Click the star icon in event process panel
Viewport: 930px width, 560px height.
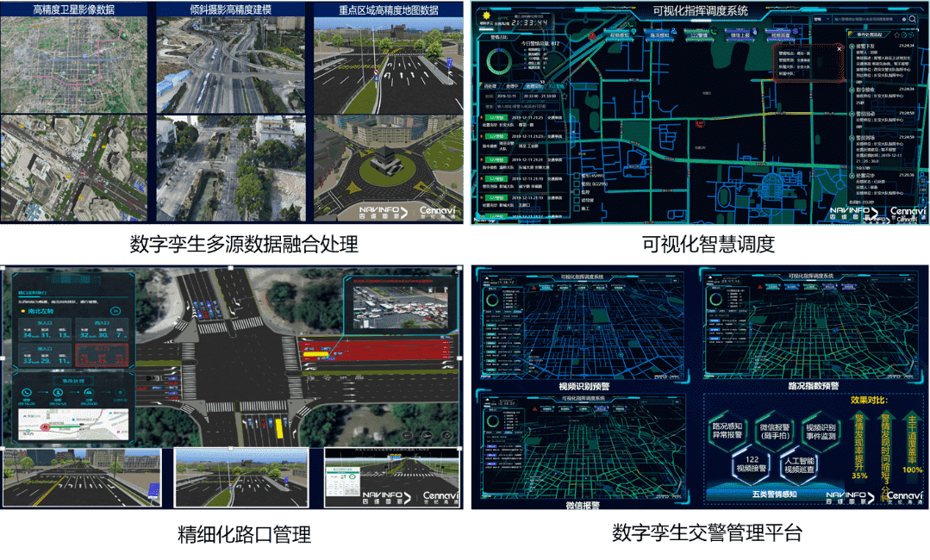point(897,34)
